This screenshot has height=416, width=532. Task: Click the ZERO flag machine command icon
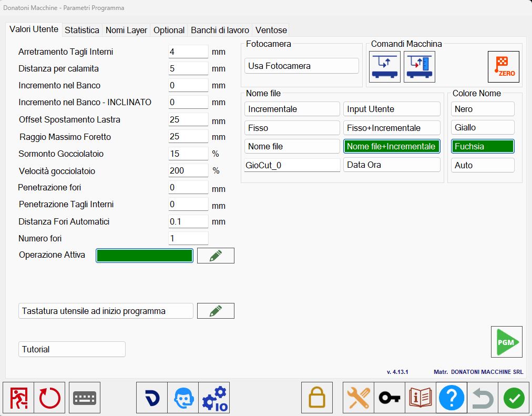[x=503, y=66]
